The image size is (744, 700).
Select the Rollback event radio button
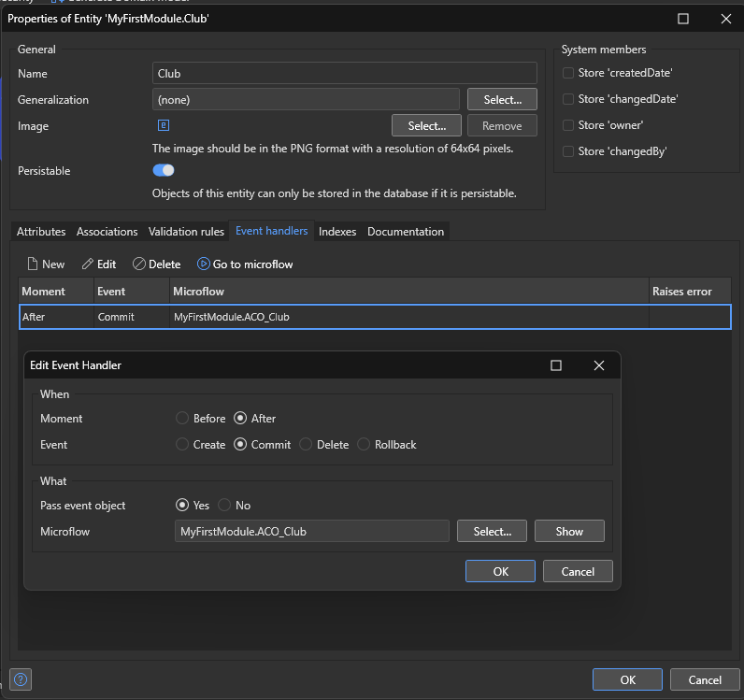(364, 444)
